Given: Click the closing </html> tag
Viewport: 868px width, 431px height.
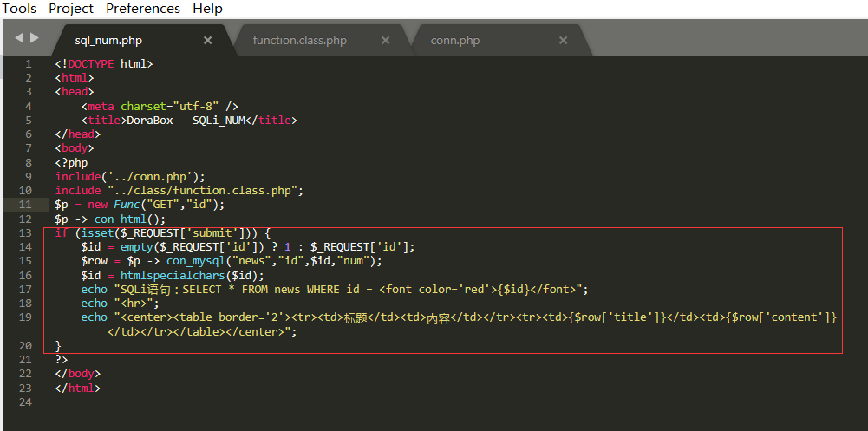Looking at the screenshot, I should tap(78, 388).
